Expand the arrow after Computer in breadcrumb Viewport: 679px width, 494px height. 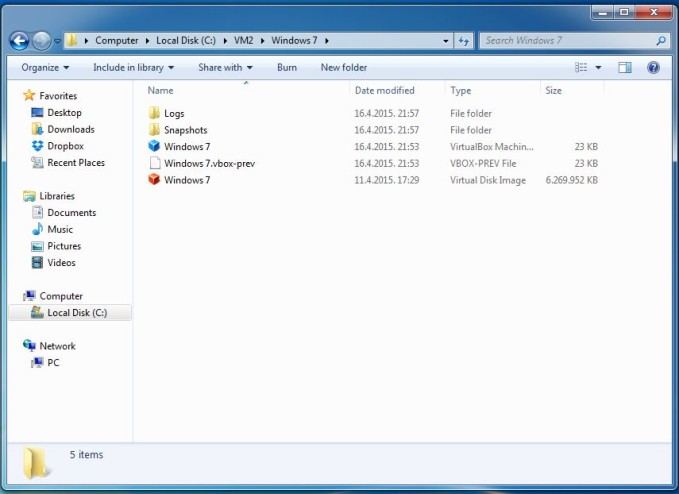(x=147, y=41)
